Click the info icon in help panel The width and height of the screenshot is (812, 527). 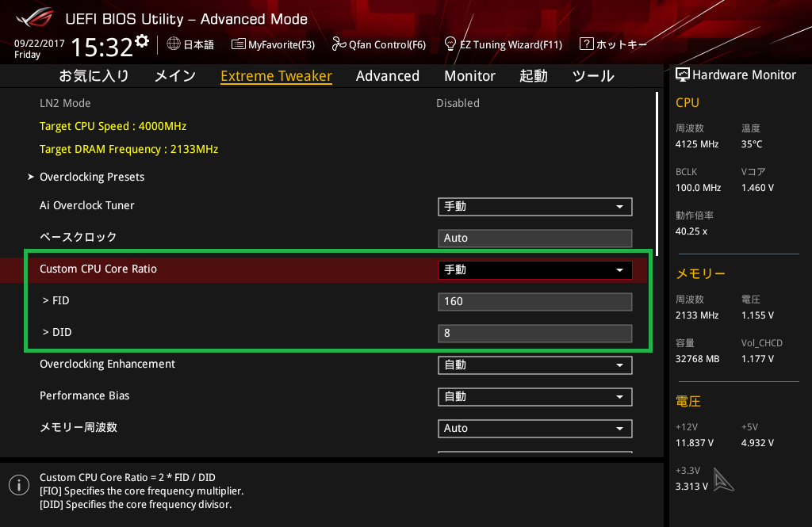(x=19, y=485)
